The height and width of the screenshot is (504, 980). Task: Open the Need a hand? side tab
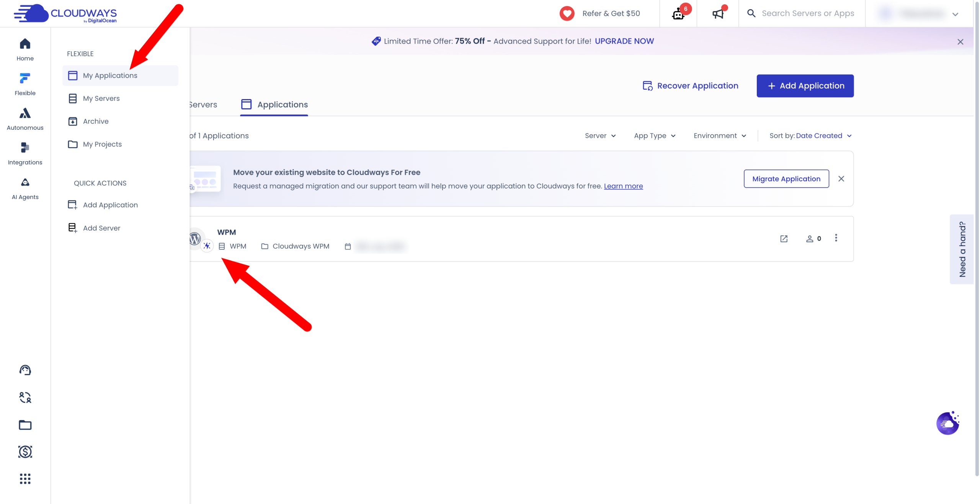point(962,249)
